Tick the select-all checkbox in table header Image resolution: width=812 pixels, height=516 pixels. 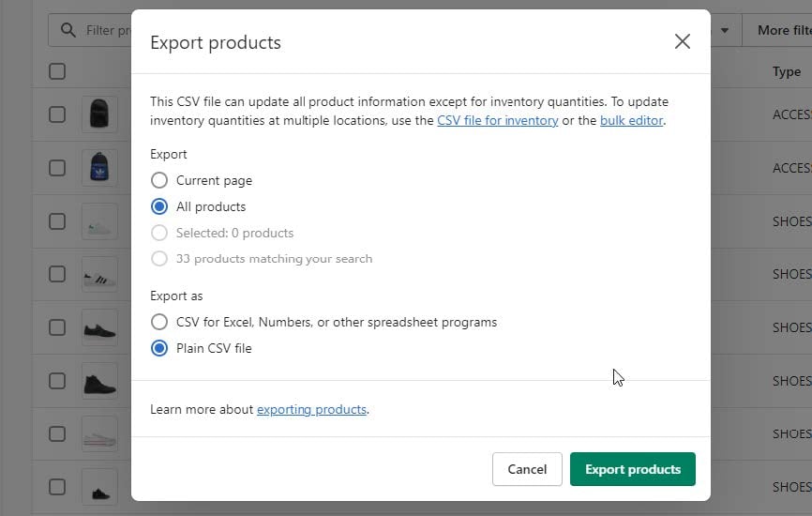[57, 71]
